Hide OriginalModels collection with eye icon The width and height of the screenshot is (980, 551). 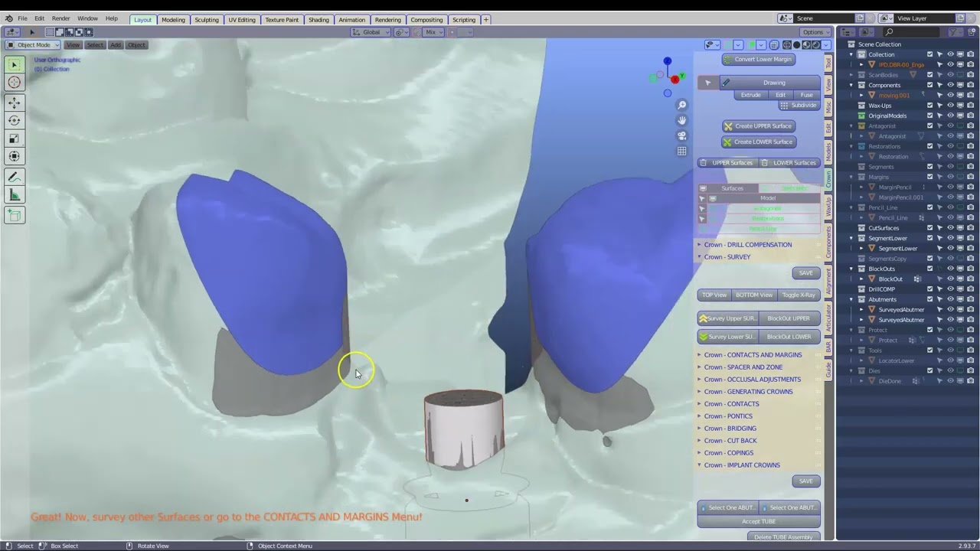(950, 116)
